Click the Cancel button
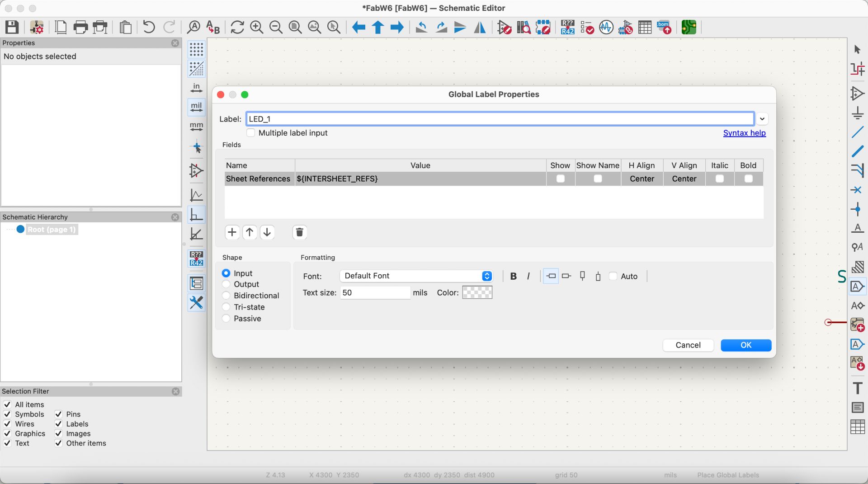Image resolution: width=868 pixels, height=484 pixels. click(x=688, y=345)
